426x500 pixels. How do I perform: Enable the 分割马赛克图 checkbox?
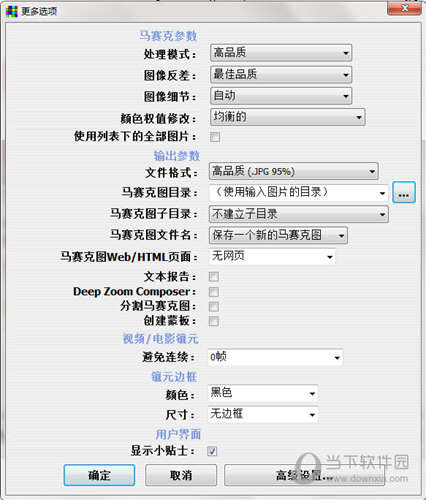click(x=214, y=306)
